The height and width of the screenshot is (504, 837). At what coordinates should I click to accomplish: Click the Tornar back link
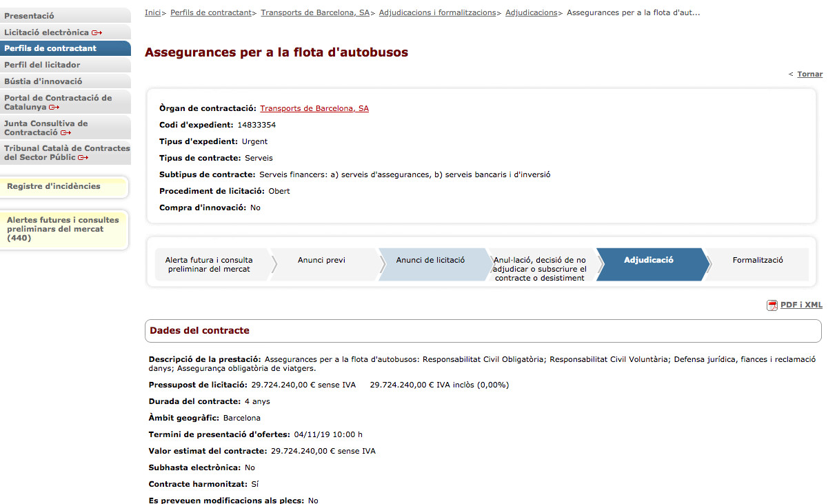click(809, 74)
